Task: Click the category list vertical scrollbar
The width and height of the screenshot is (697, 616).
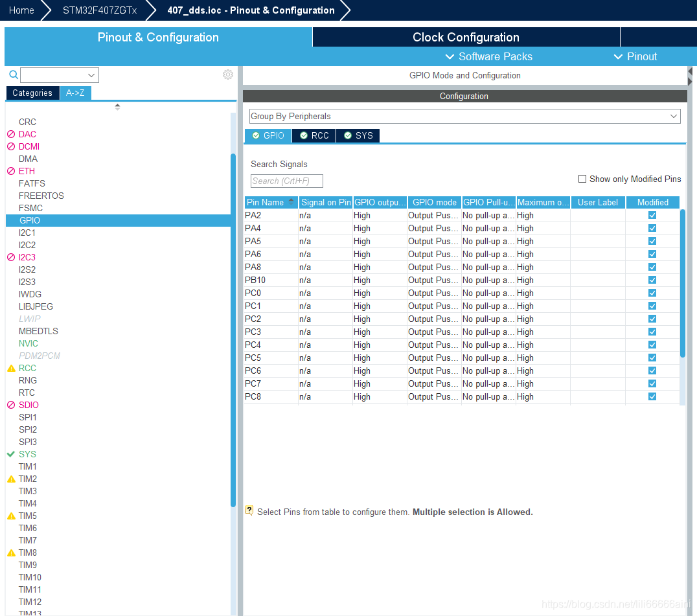Action: [233, 330]
